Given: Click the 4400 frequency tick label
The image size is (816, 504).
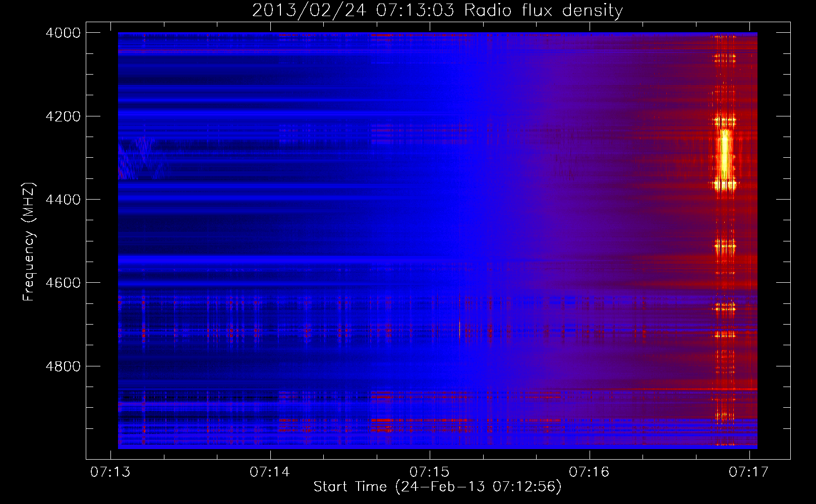Looking at the screenshot, I should [63, 200].
